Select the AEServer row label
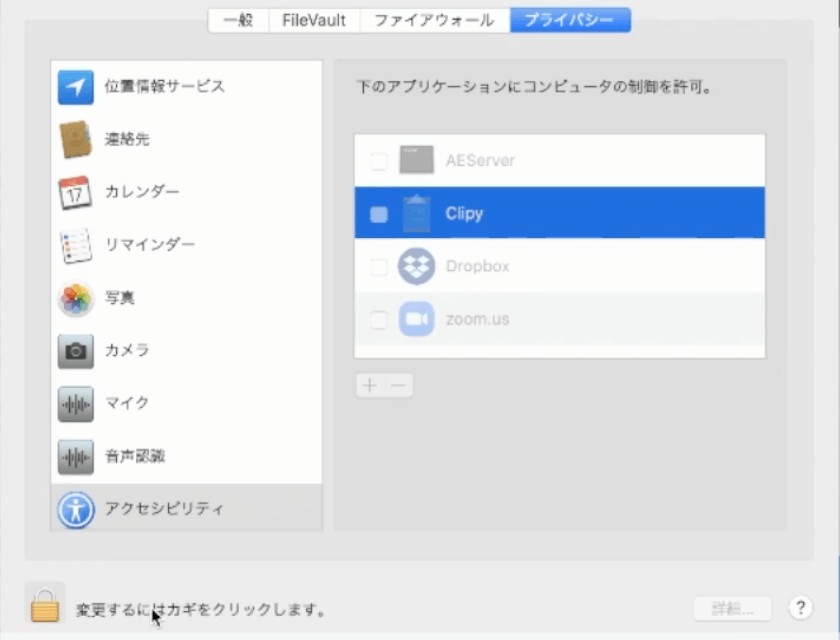 coord(480,161)
